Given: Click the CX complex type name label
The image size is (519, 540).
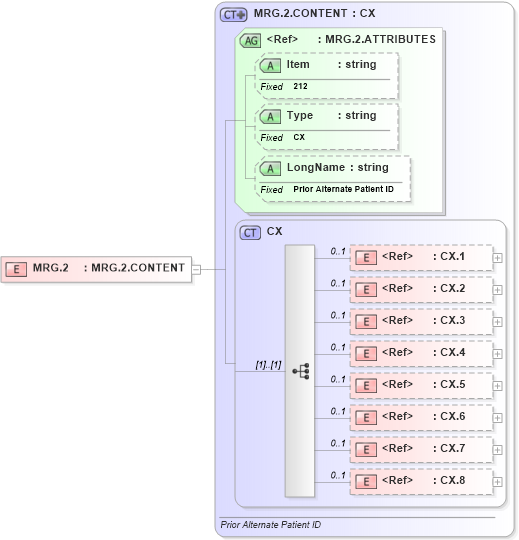Looking at the screenshot, I should pyautogui.click(x=274, y=231).
